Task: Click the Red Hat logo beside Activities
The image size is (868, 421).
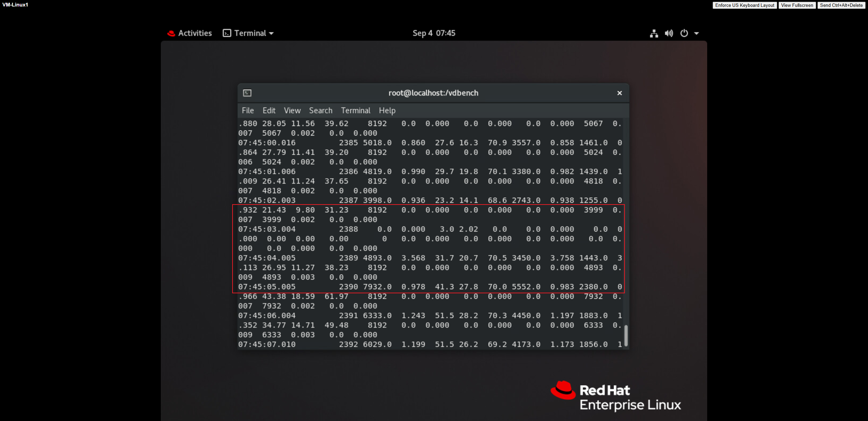Action: [171, 33]
